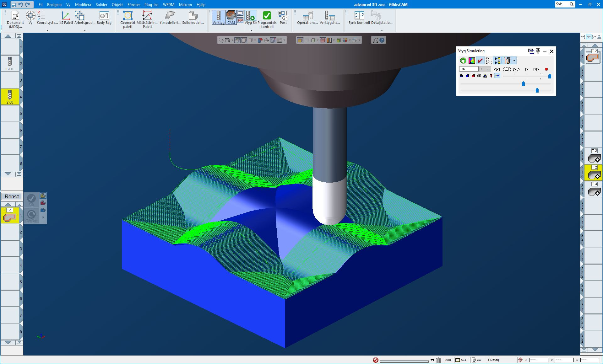Image resolution: width=603 pixels, height=364 pixels.
Task: Play the tool simulation
Action: [527, 69]
